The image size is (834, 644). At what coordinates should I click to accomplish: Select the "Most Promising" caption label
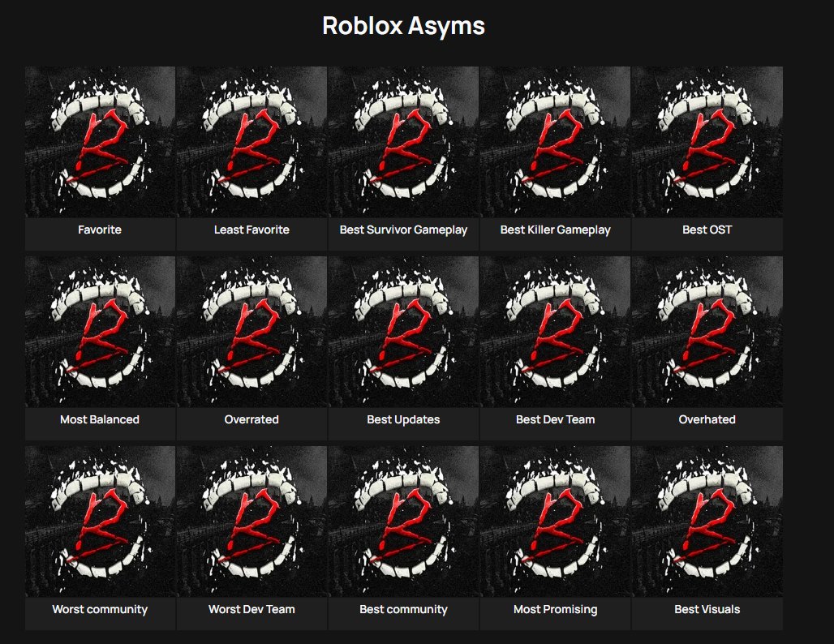[x=555, y=609]
